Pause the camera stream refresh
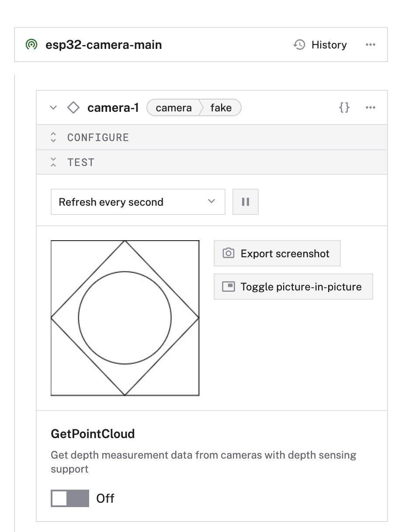 246,202
